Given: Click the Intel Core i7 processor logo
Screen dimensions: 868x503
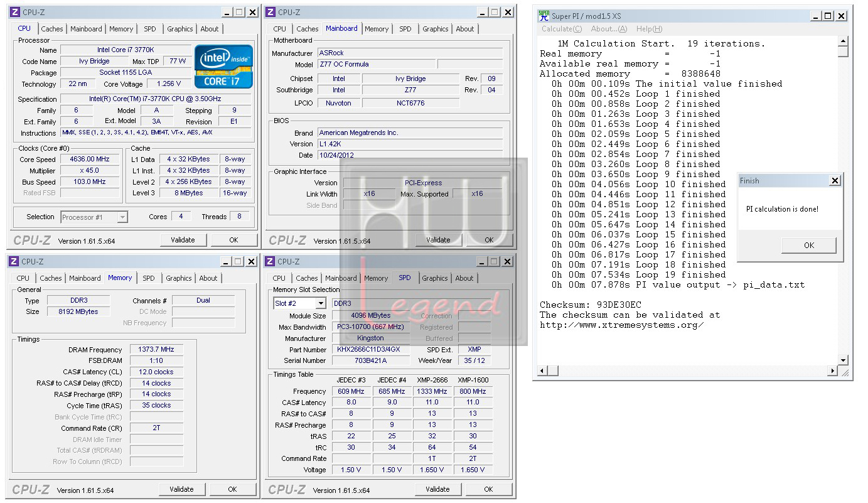Looking at the screenshot, I should (223, 66).
